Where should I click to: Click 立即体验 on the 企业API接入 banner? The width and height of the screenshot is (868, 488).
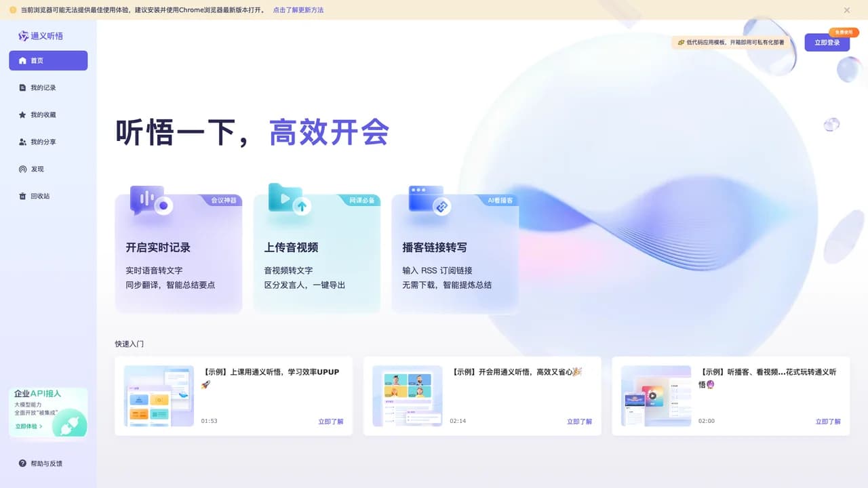click(x=29, y=426)
